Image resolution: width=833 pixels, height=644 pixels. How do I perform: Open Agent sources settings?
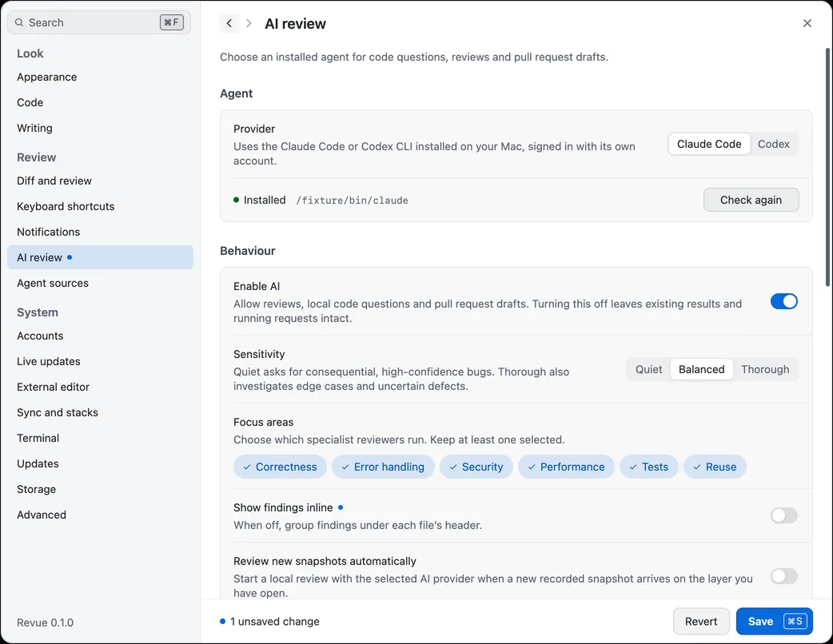[100, 283]
